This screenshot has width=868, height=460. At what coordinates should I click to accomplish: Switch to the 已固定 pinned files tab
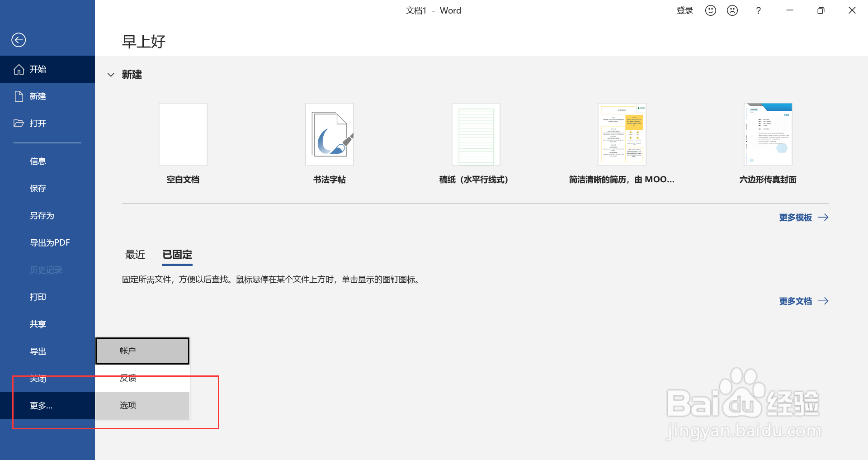point(177,255)
